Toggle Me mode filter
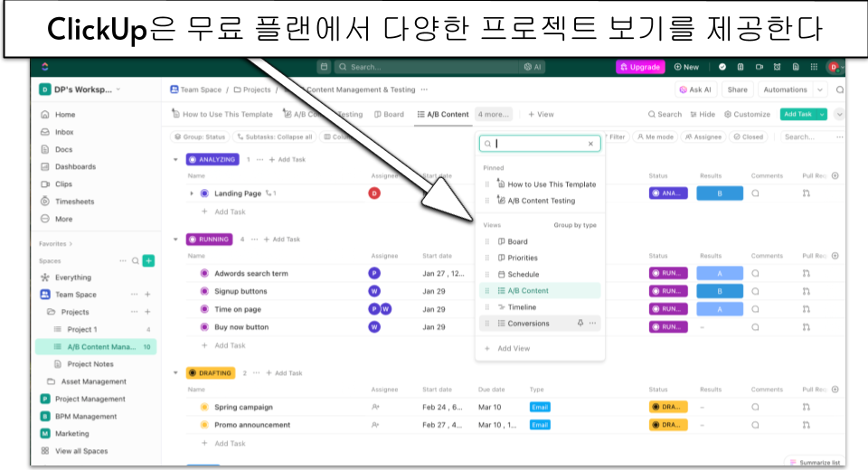868x470 pixels. pyautogui.click(x=654, y=137)
